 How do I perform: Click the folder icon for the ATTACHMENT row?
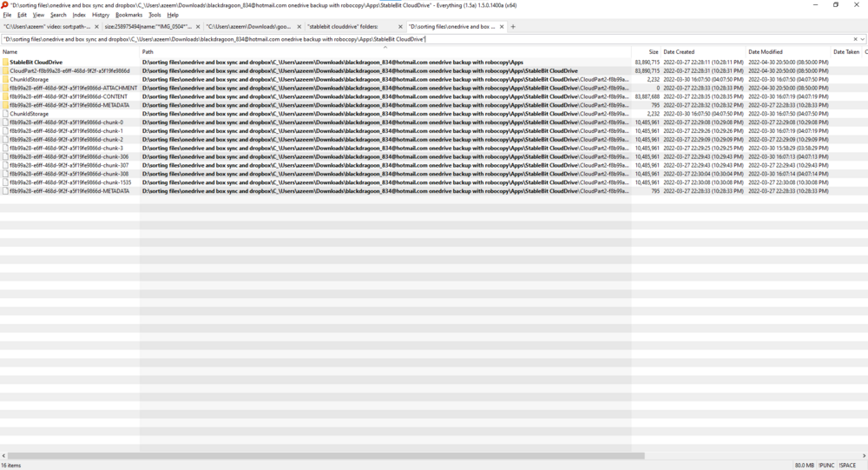click(x=5, y=88)
